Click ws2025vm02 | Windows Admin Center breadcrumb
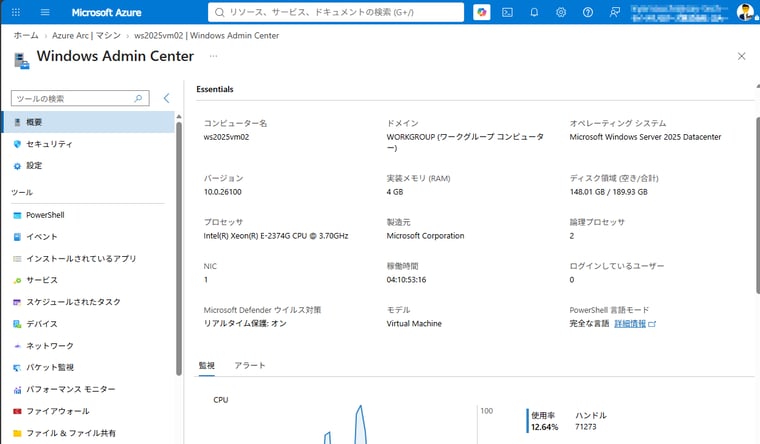760x444 pixels. 206,35
